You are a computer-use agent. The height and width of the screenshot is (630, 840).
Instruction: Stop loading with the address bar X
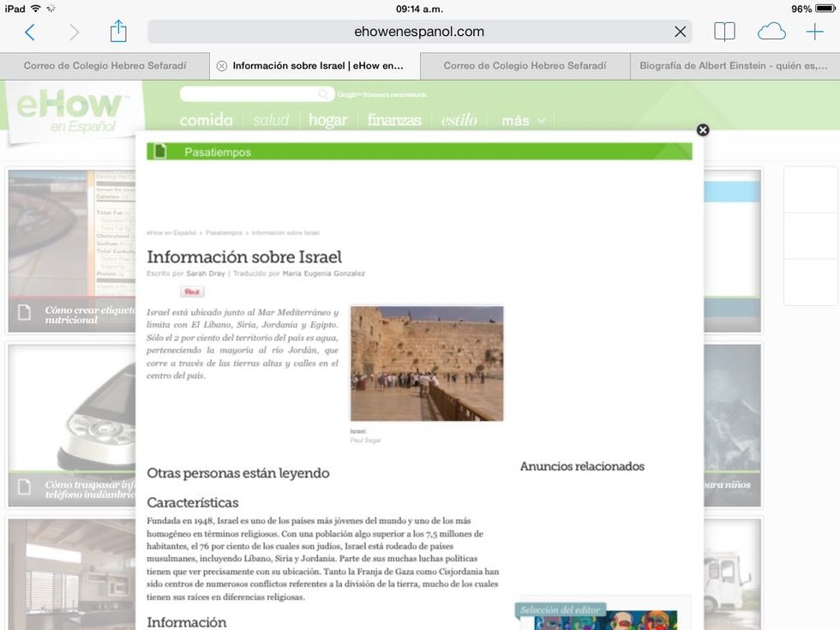680,32
